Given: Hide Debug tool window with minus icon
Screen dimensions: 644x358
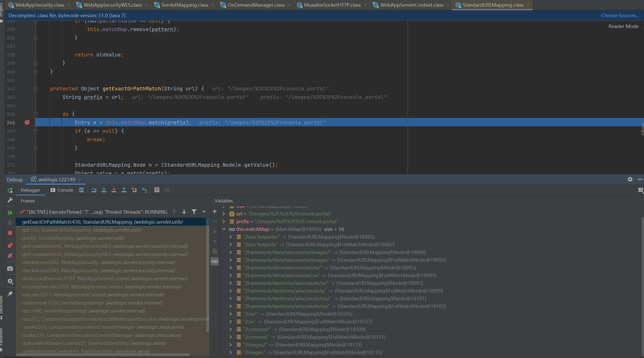Looking at the screenshot, I should pyautogui.click(x=640, y=179).
